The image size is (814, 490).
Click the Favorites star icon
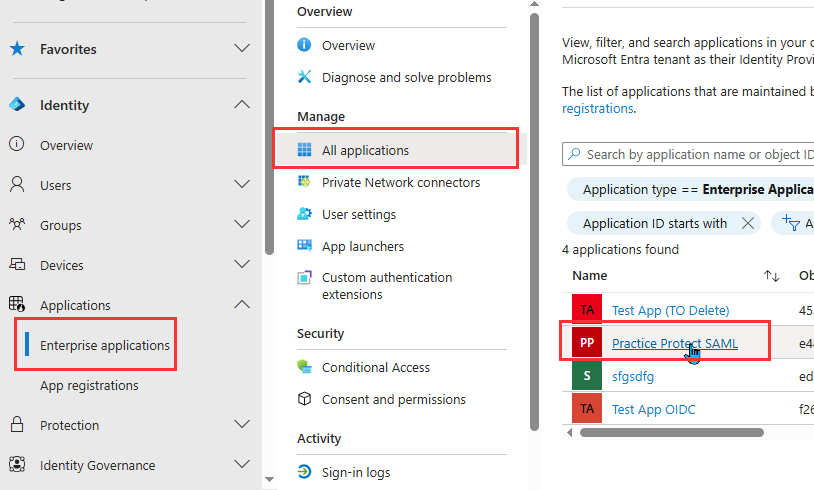17,49
